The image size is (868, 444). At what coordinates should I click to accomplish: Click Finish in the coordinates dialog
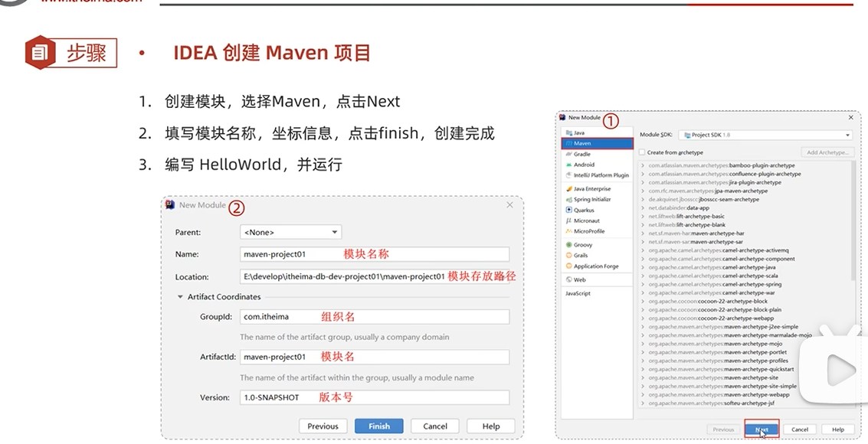[379, 426]
